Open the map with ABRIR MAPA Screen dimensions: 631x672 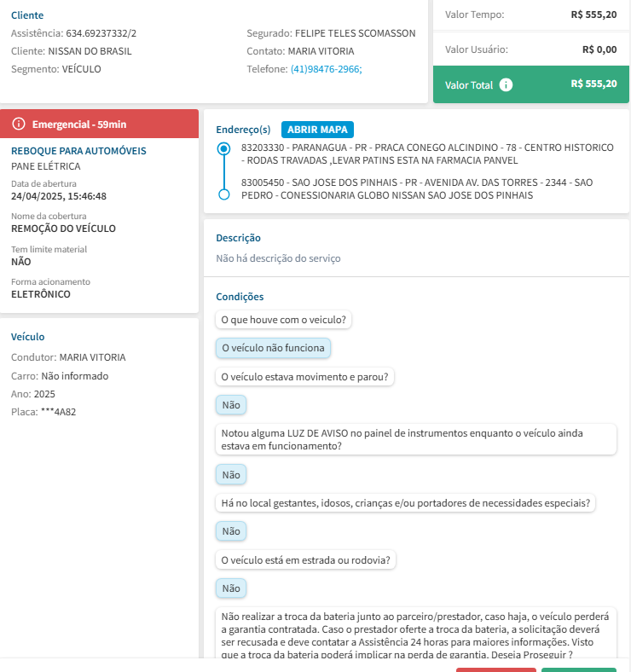click(x=317, y=130)
